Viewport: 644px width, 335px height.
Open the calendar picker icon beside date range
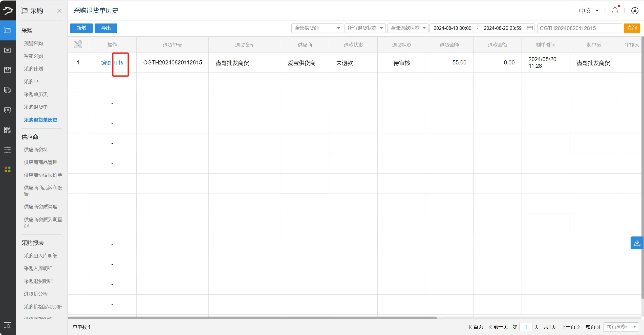pos(529,28)
